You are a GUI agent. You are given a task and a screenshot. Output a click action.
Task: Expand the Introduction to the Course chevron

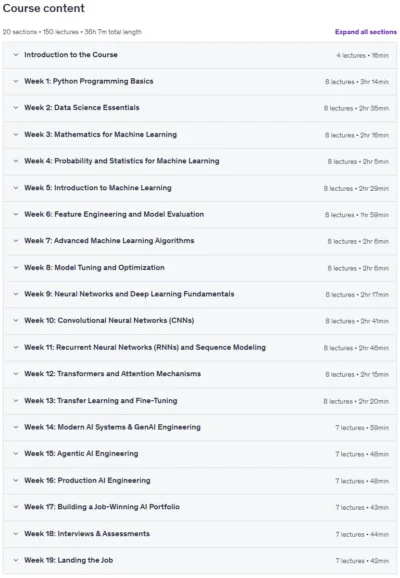click(x=15, y=55)
